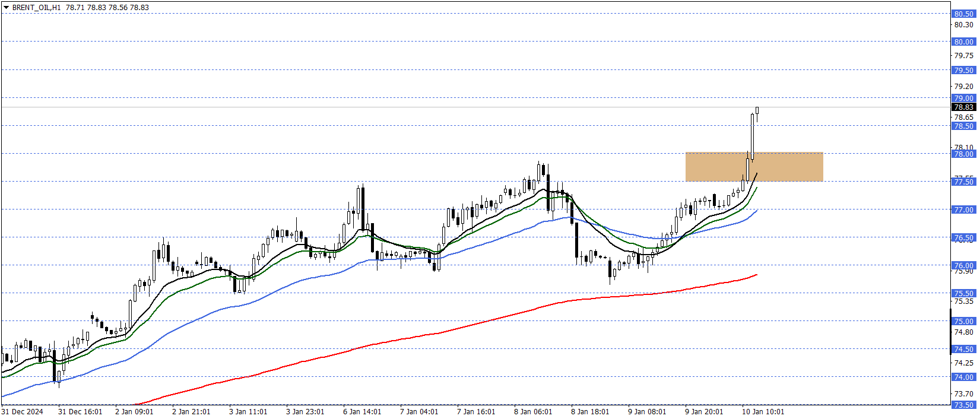Click the 9 Jan 08:01 time label
The width and height of the screenshot is (980, 419).
click(647, 412)
